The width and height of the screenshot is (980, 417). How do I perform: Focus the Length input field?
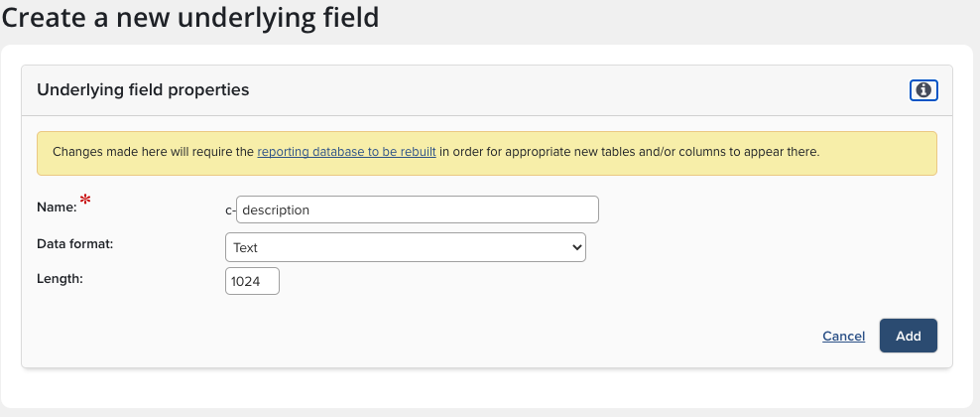click(252, 281)
